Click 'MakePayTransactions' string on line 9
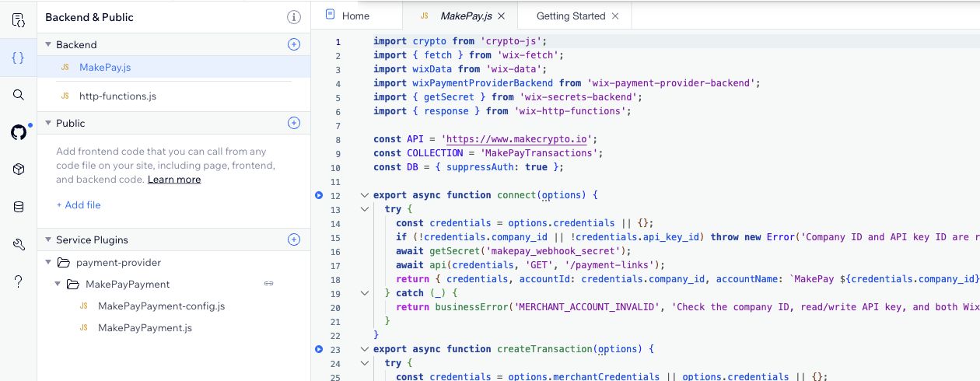The width and height of the screenshot is (980, 381). point(539,153)
